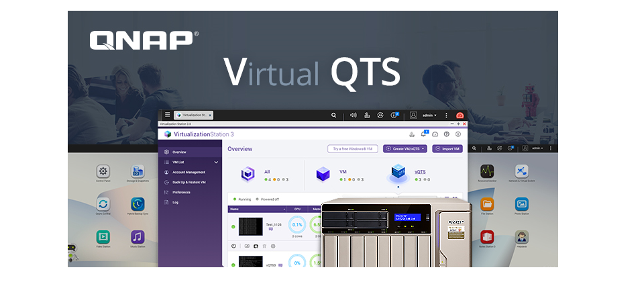The height and width of the screenshot is (282, 644).
Task: Click the user avatar icon beside admin
Action: [x=414, y=115]
